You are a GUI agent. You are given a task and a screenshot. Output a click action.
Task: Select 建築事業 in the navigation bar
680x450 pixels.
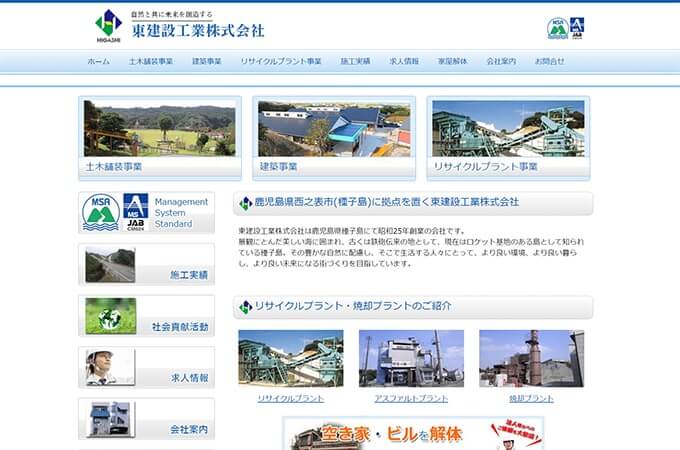[x=206, y=61]
